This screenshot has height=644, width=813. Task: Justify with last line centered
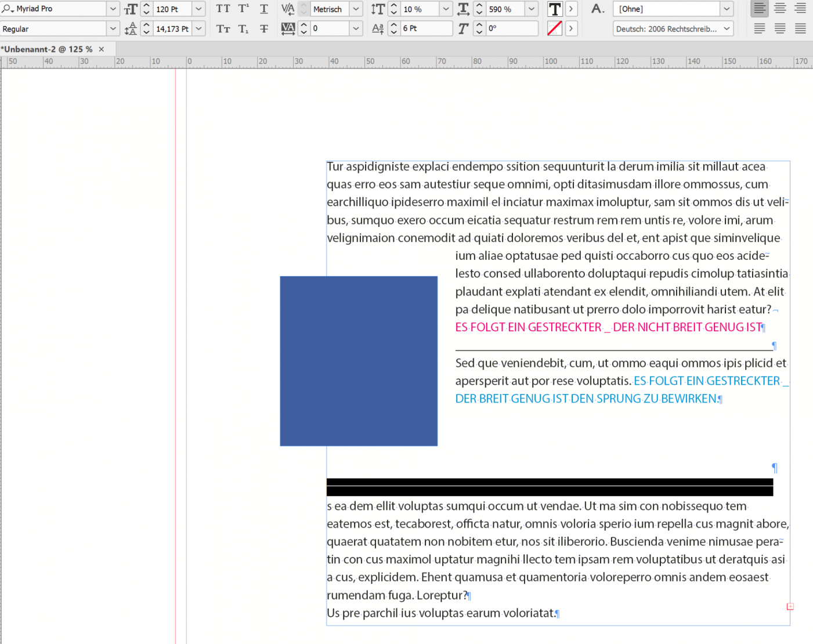pos(780,28)
